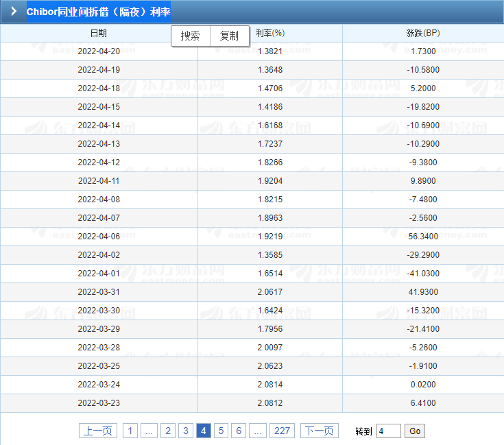Select the rate value 1.9204
Image resolution: width=504 pixels, height=445 pixels.
[270, 181]
